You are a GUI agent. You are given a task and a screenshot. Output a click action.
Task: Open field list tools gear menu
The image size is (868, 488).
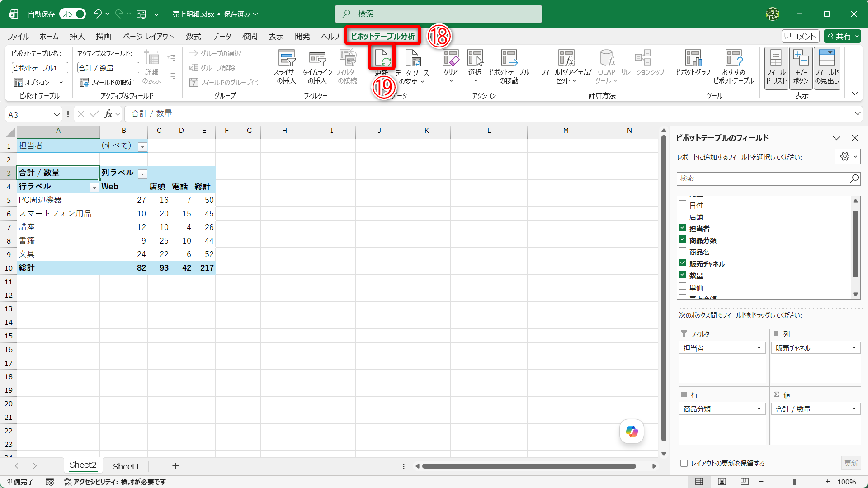848,157
